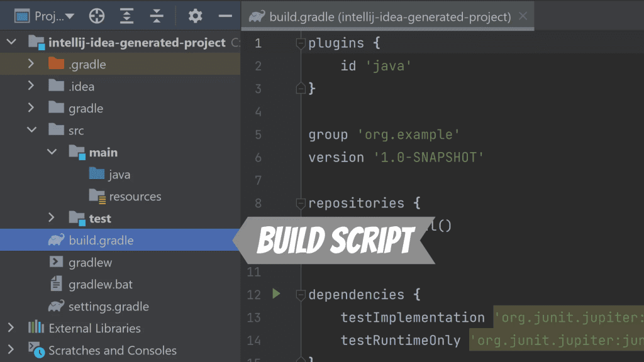Open Project tool window options via gear icon
The width and height of the screenshot is (644, 362).
[x=194, y=16]
